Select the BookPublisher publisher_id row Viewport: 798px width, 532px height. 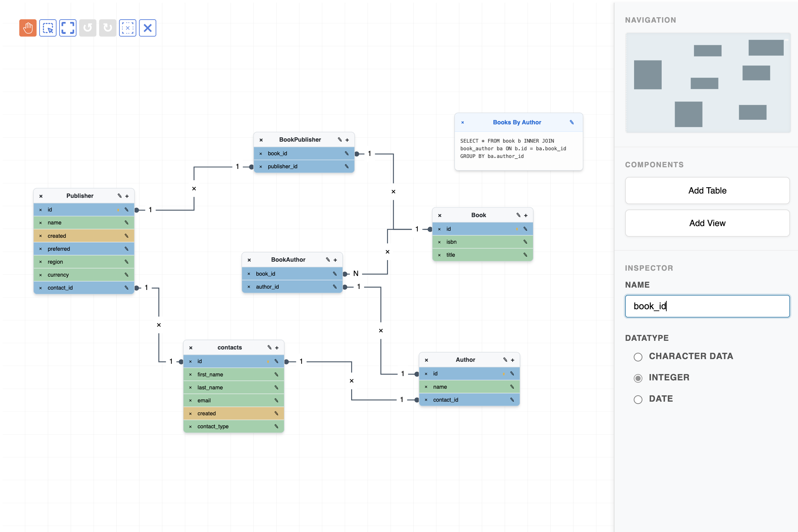point(304,166)
